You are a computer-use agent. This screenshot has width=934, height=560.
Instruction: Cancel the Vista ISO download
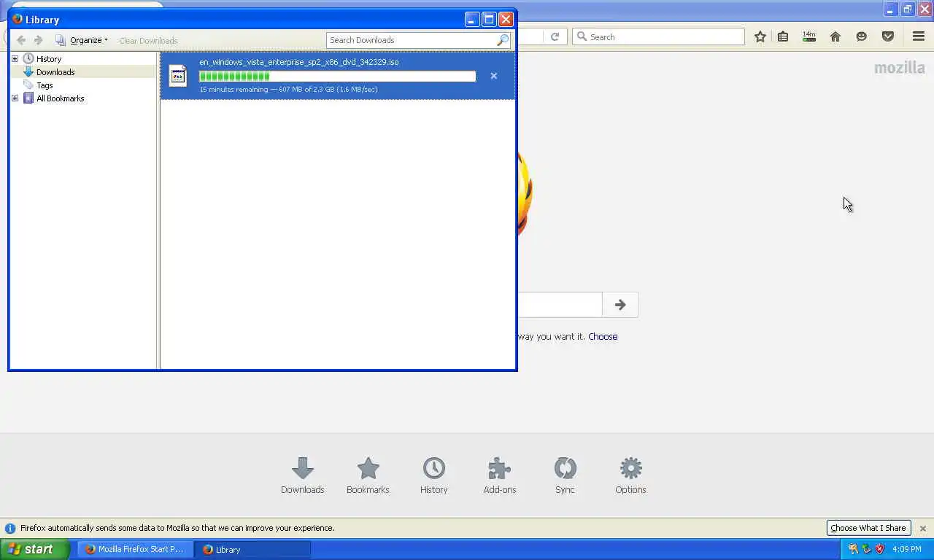pos(493,76)
